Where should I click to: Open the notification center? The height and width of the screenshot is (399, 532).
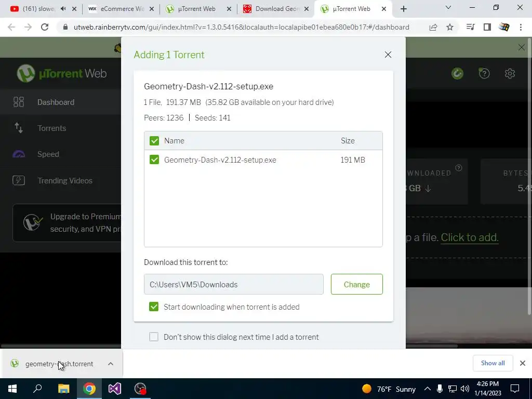click(515, 389)
